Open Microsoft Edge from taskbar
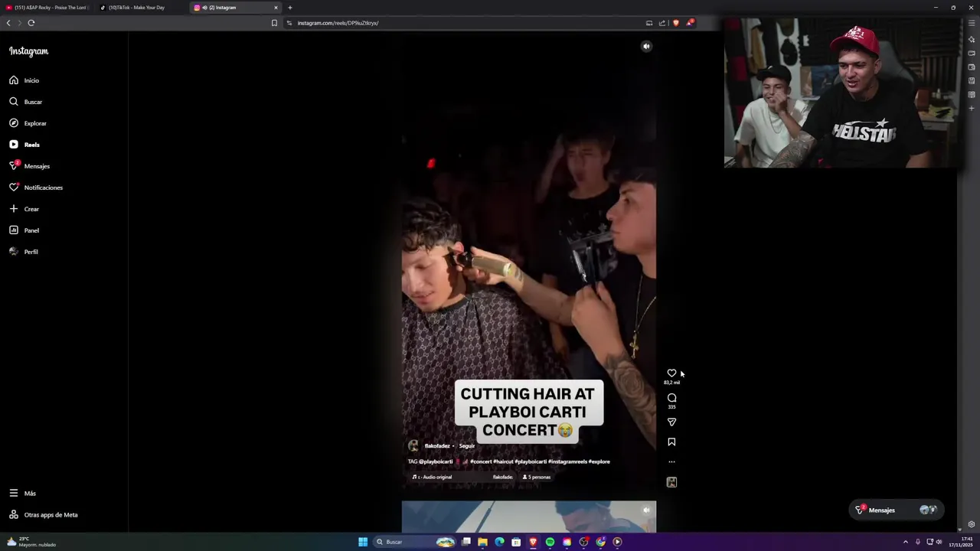Viewport: 980px width, 551px height. pyautogui.click(x=499, y=542)
